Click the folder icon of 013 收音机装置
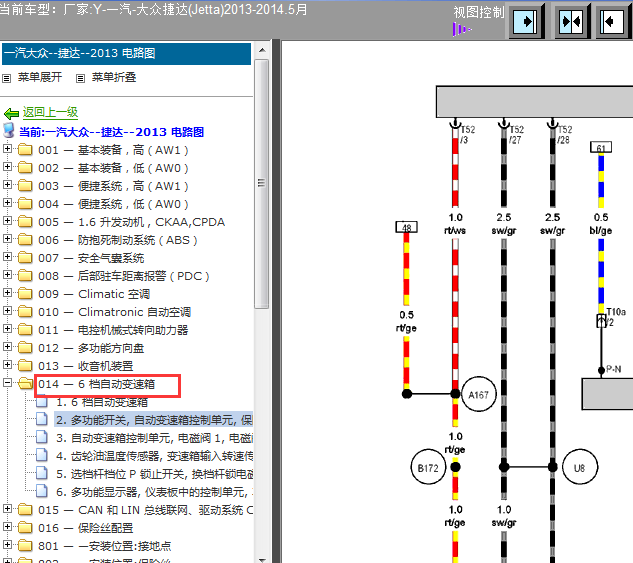Screen dimensions: 633x563 coord(25,366)
